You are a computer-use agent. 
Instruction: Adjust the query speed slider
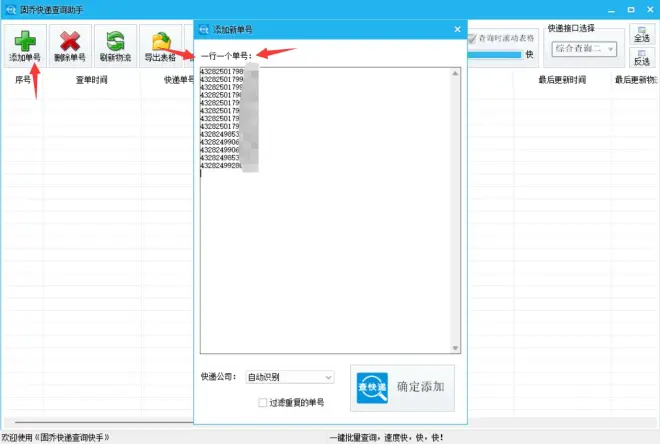494,54
